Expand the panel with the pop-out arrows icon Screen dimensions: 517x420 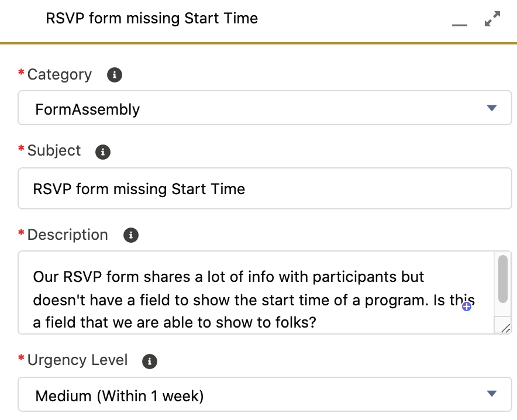coord(492,19)
